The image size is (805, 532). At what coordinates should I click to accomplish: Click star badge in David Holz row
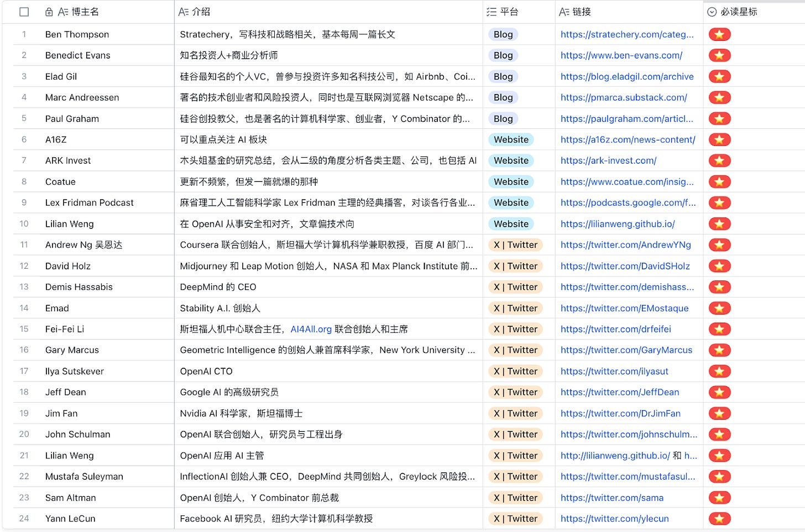719,266
